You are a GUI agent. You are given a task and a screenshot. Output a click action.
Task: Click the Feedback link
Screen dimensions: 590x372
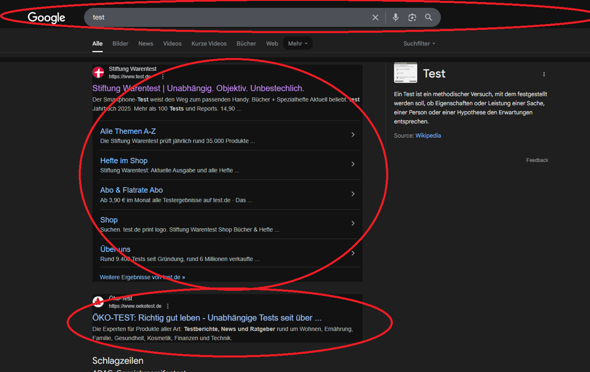537,160
